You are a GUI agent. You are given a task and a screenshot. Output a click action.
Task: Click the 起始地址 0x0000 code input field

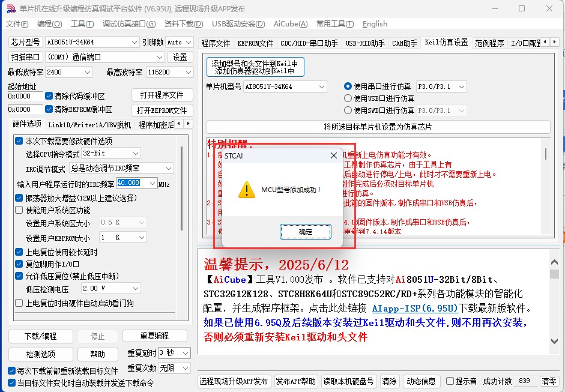[x=25, y=96]
